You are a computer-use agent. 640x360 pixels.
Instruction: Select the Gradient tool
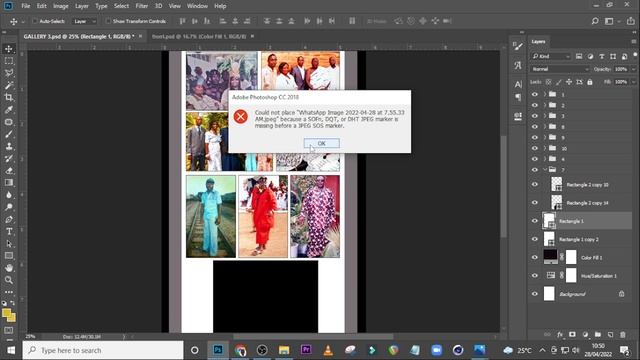tap(9, 182)
